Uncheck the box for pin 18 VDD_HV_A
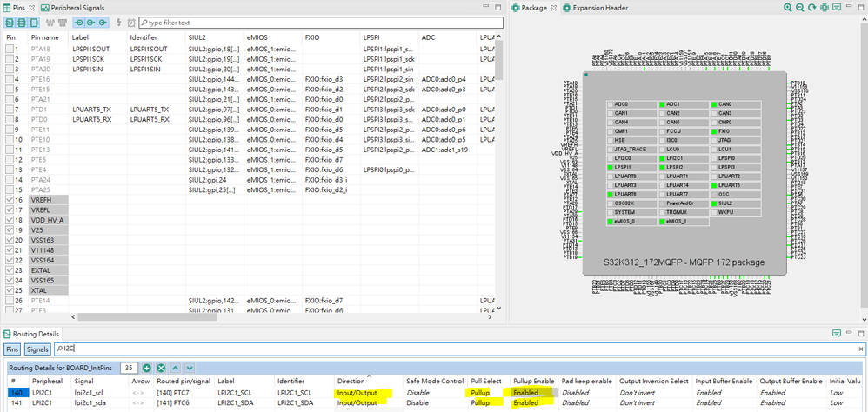 (10, 220)
